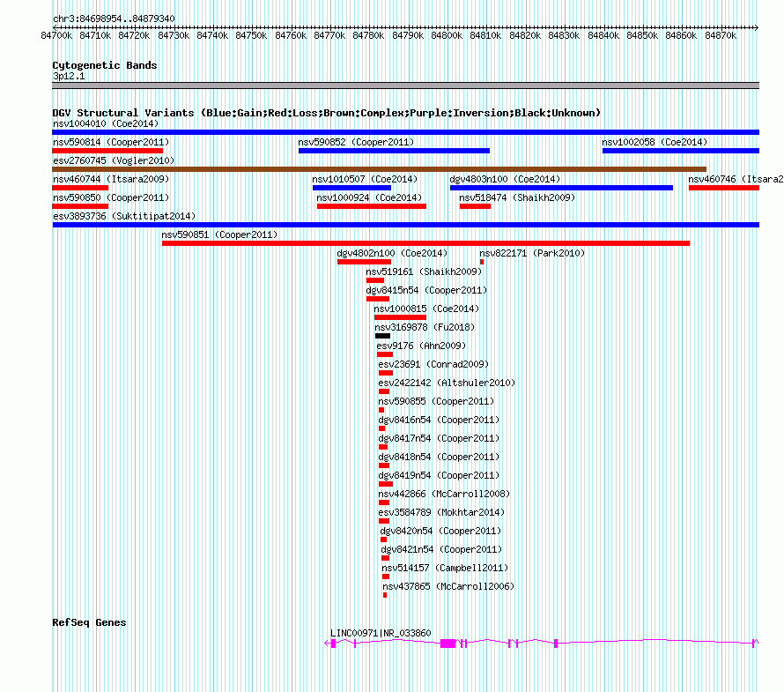This screenshot has width=784, height=692.
Task: Click the 84840k ruler tick label
Action: [603, 35]
